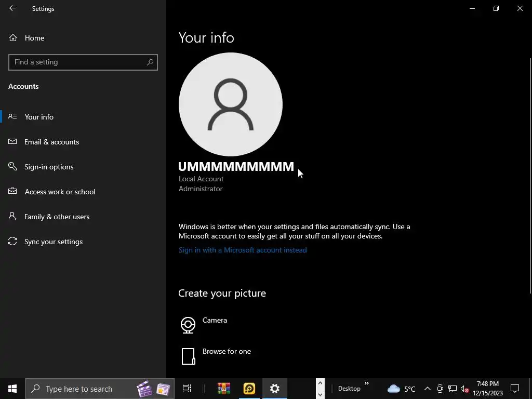Click the Desktop toolbar label

[x=349, y=389]
